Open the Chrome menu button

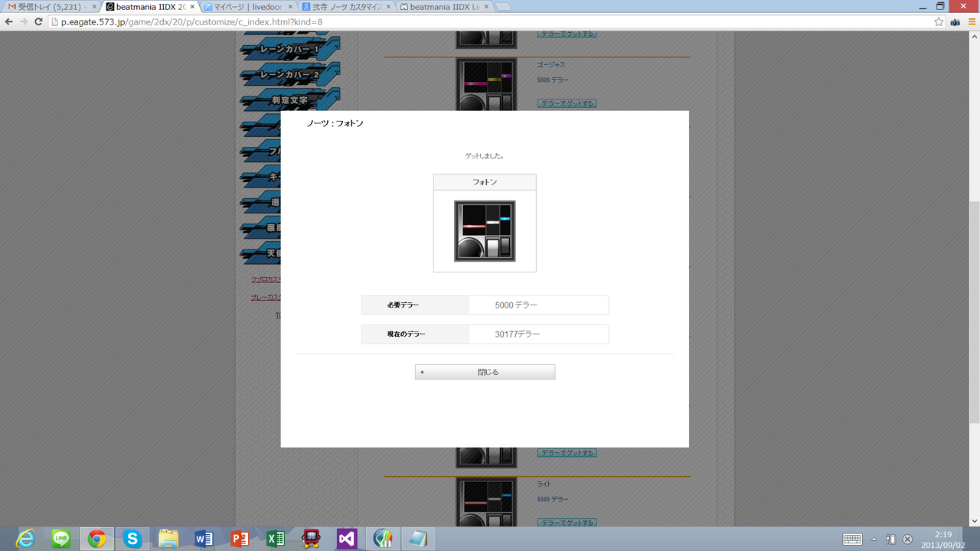972,22
